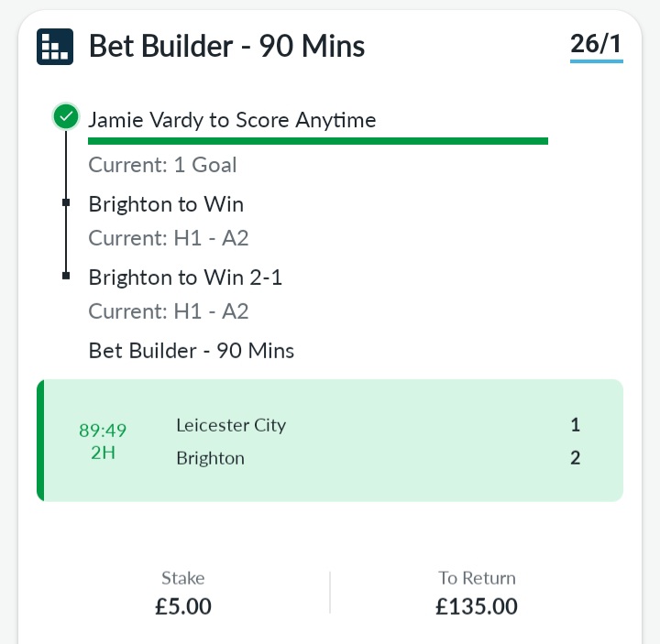Select Leicester City in the scoreboard
The width and height of the screenshot is (660, 644).
click(x=231, y=425)
